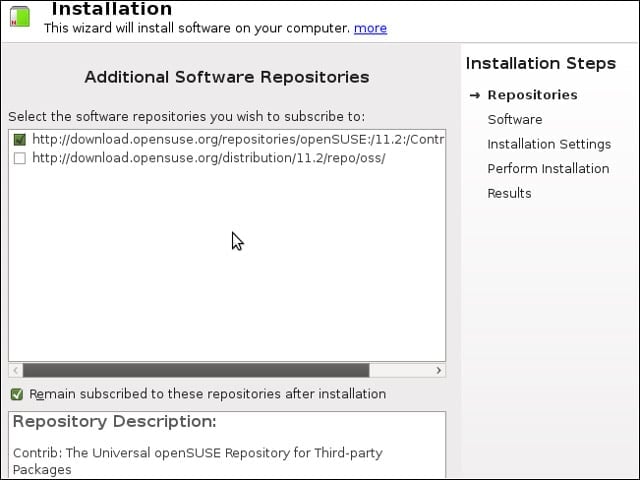Click the Software installation step
Viewport: 640px width, 480px height.
click(x=515, y=120)
